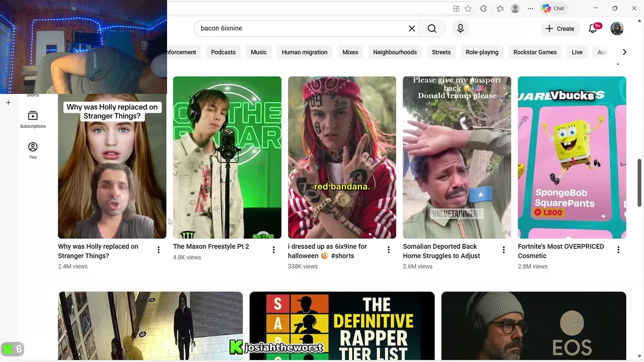Open the Somalian passport short thumbnail
This screenshot has height=362, width=644.
tap(457, 157)
